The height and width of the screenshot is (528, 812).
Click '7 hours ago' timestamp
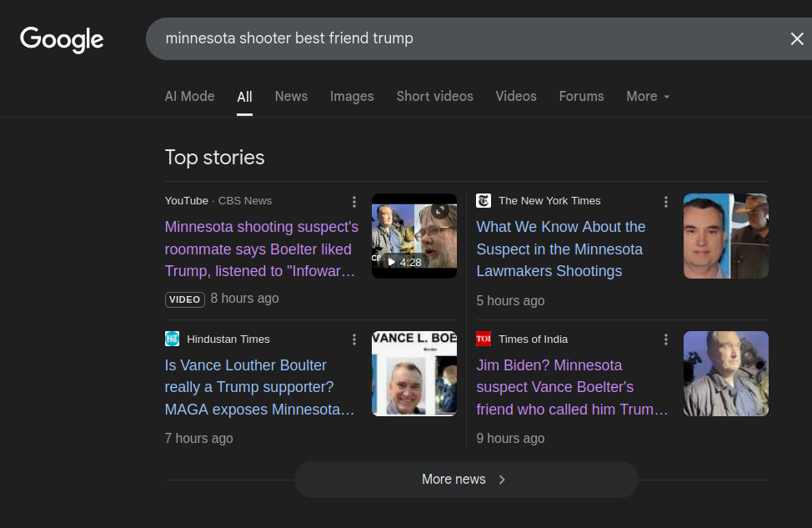click(199, 439)
